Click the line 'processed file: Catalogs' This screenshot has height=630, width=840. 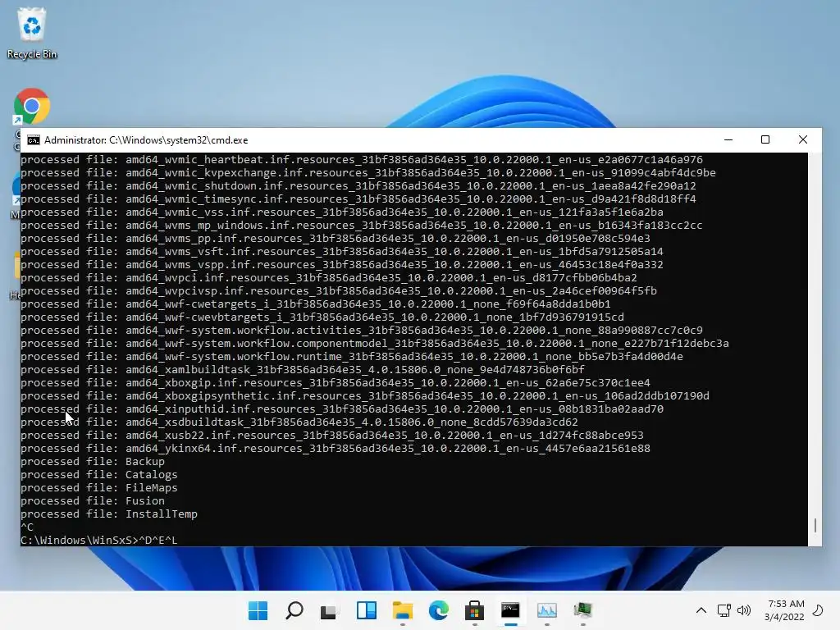[99, 475]
